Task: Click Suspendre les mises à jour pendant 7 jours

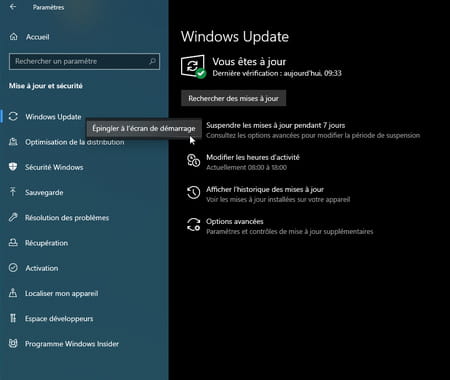Action: (276, 125)
